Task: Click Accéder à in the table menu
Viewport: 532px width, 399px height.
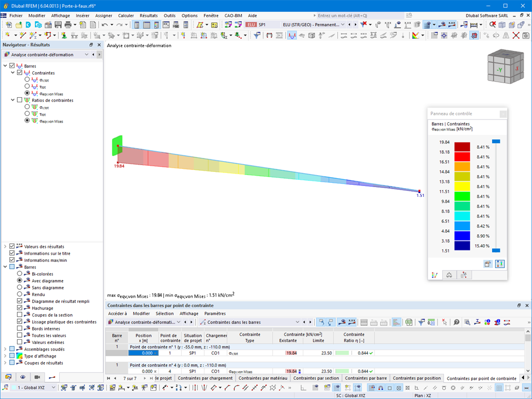Action: [x=117, y=313]
